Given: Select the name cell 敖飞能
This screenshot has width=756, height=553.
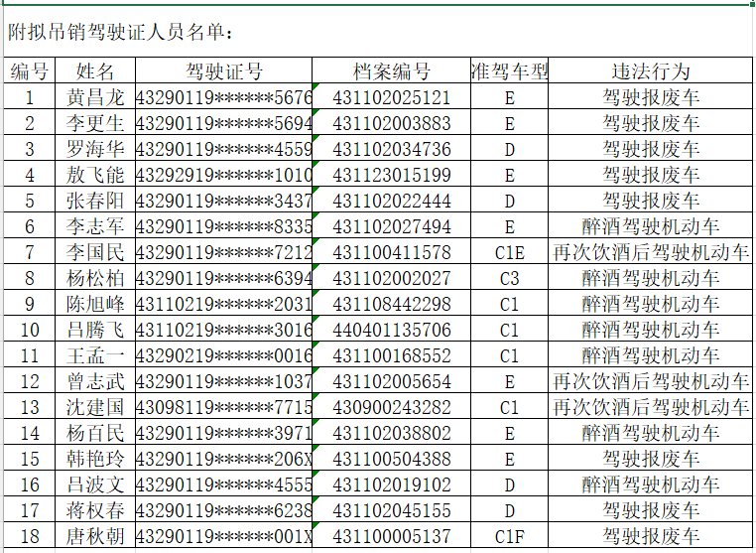Looking at the screenshot, I should [x=95, y=174].
